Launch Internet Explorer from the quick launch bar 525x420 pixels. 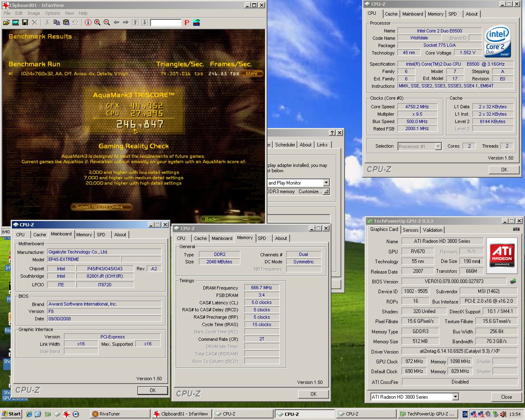29,414
